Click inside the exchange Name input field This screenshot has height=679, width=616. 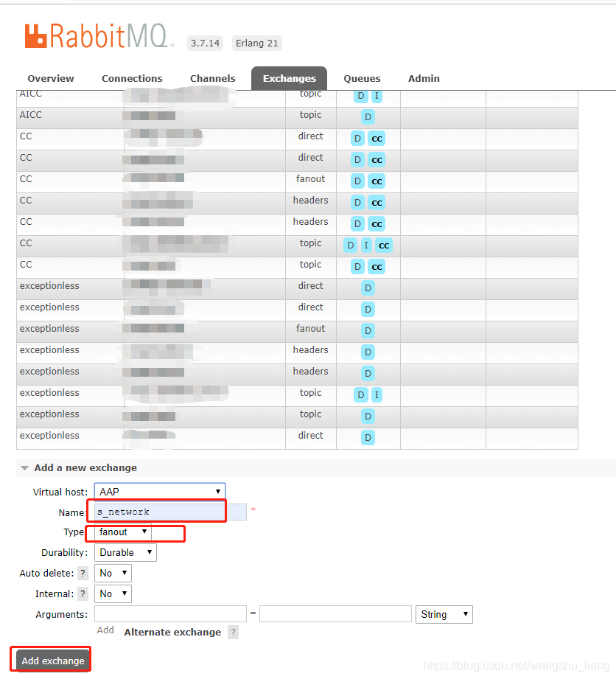156,512
